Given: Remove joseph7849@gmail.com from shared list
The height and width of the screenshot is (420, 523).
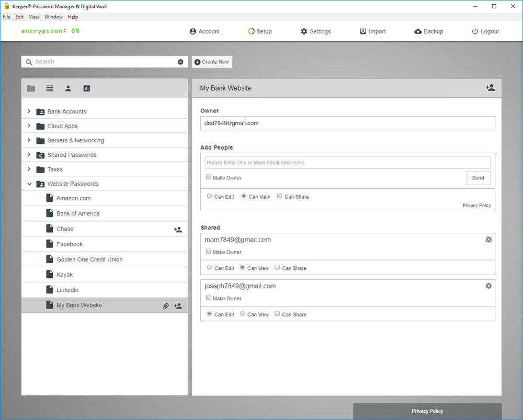Looking at the screenshot, I should click(x=488, y=286).
